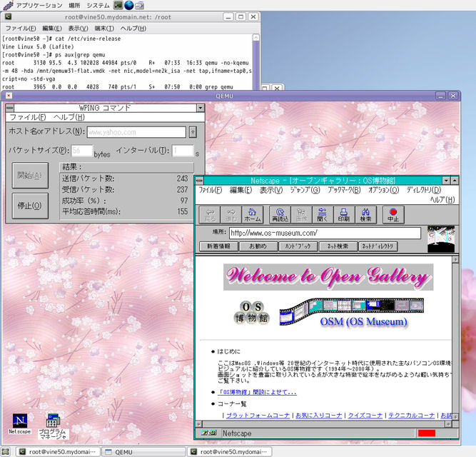
Task: Open Netscape オプション(O) menu
Action: tap(383, 190)
